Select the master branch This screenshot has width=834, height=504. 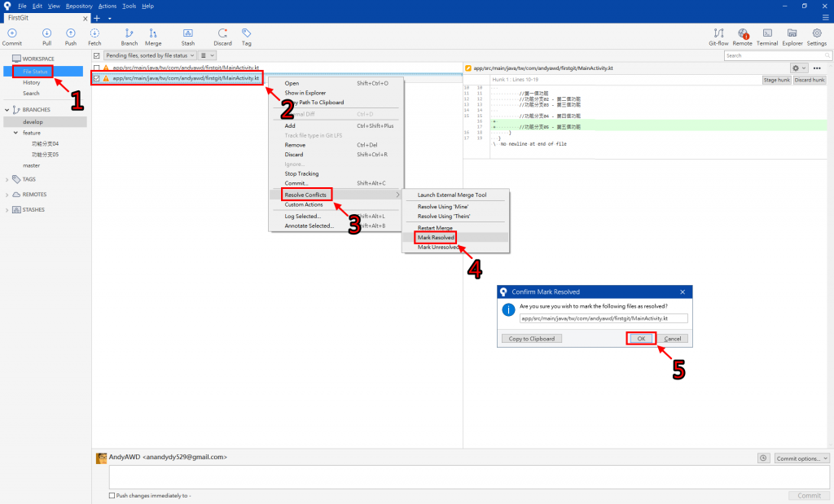point(32,165)
